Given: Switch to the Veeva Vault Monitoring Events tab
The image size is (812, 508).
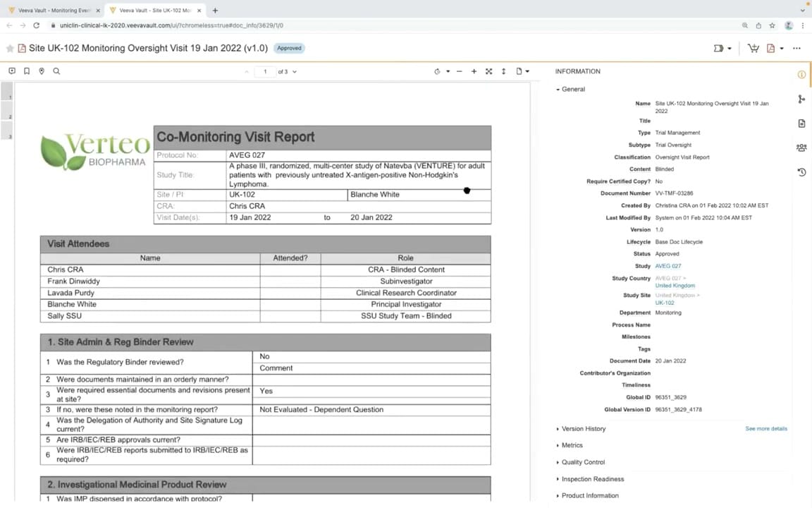Looking at the screenshot, I should [54, 11].
